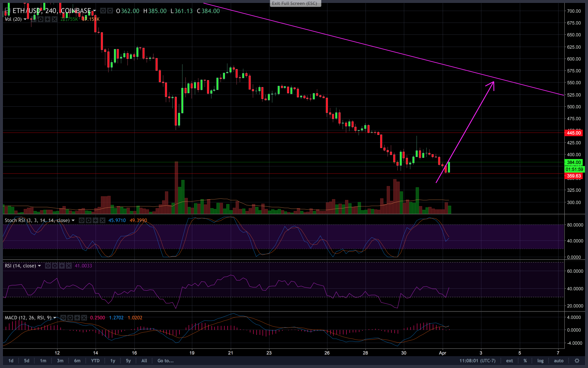588x368 pixels.
Task: Expand ETH/USD, 240, COINBASE dropdown arrow
Action: pyautogui.click(x=95, y=11)
